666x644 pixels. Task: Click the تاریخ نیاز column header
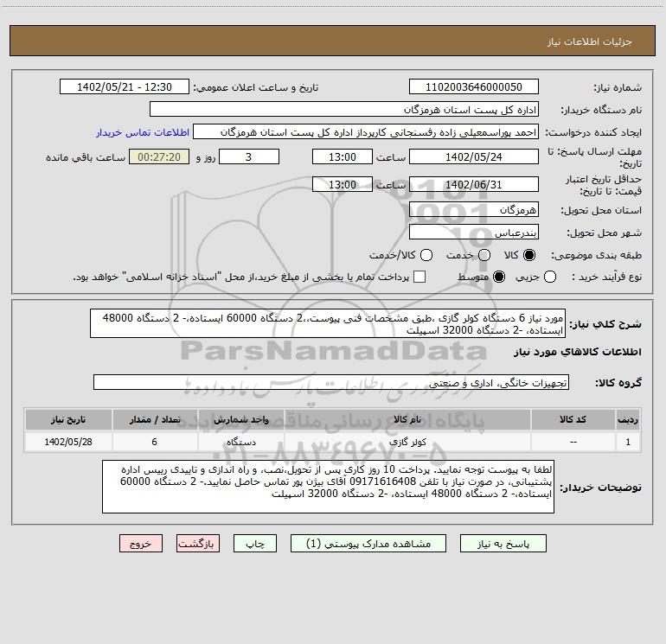click(x=68, y=420)
